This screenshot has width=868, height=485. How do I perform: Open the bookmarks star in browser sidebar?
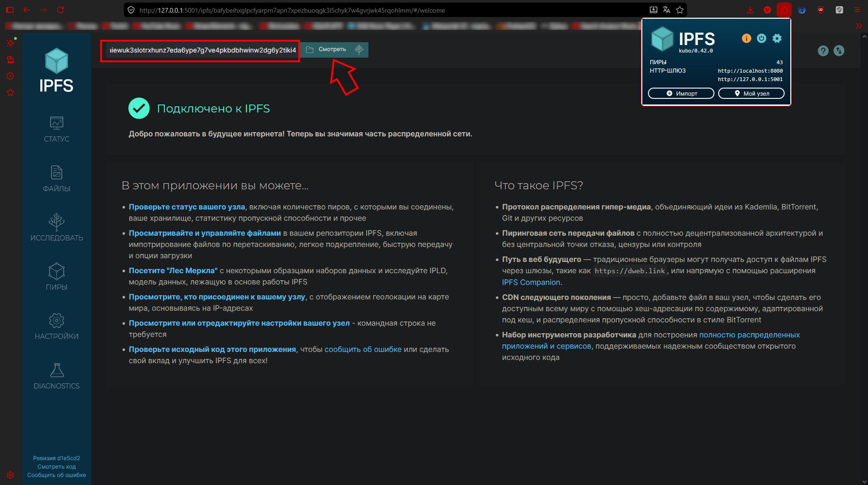point(10,92)
